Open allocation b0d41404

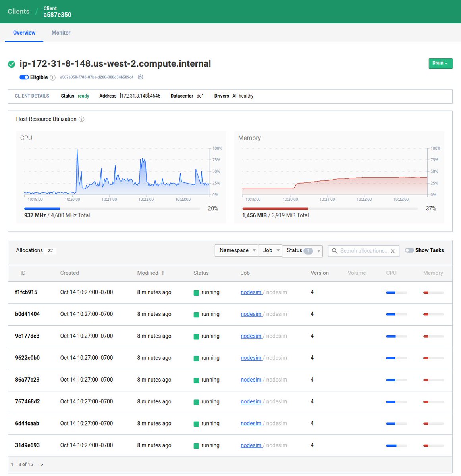[27, 314]
